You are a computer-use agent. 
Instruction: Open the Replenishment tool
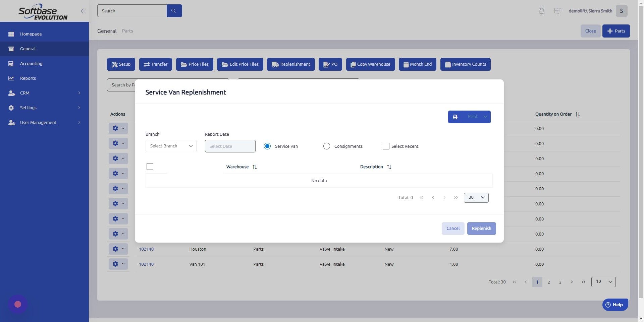pyautogui.click(x=290, y=64)
